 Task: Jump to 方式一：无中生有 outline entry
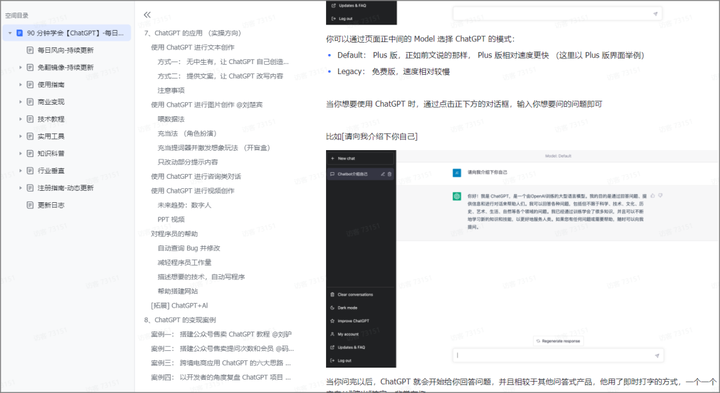(223, 62)
